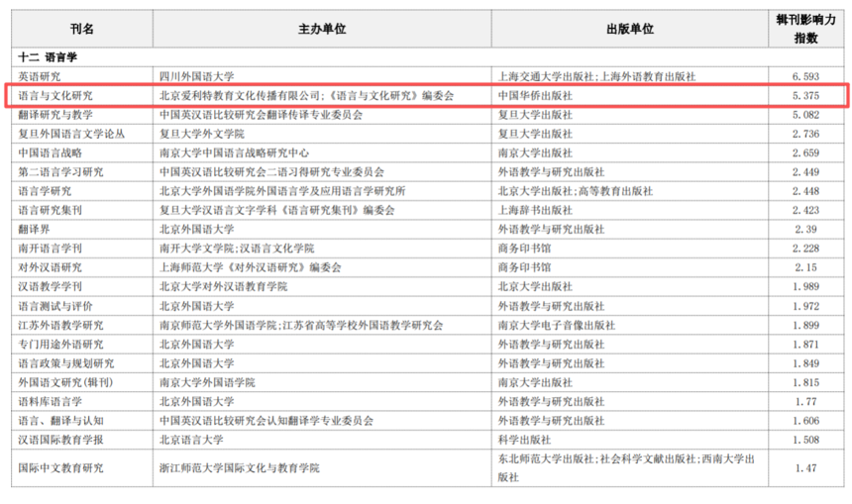Select sponsor 四川外国语大学
The image size is (852, 504).
point(197,76)
